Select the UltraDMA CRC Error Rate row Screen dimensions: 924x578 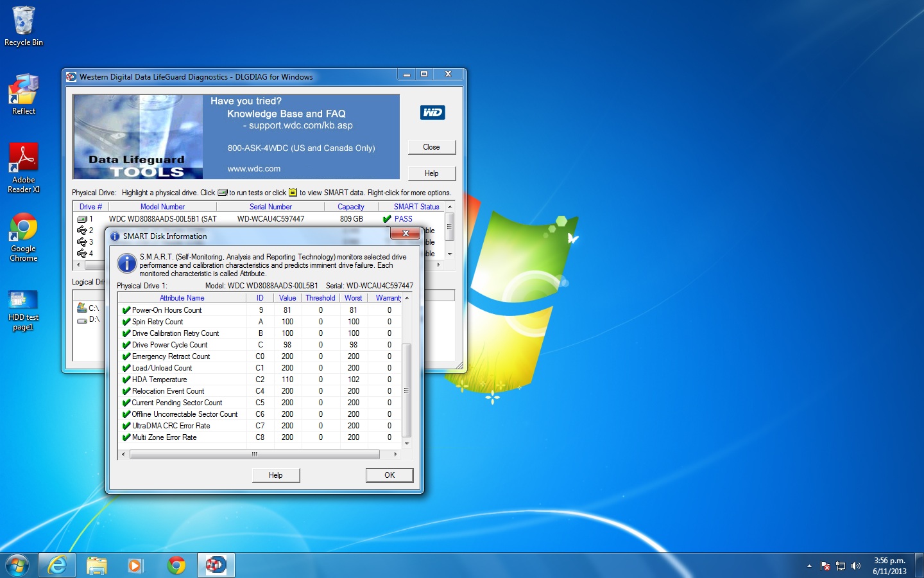(x=260, y=426)
